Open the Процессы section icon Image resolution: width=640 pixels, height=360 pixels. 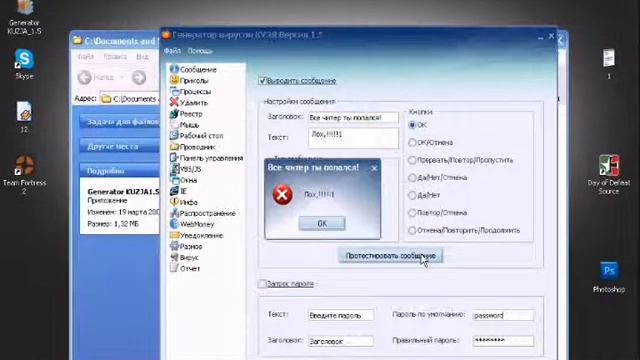pos(174,91)
